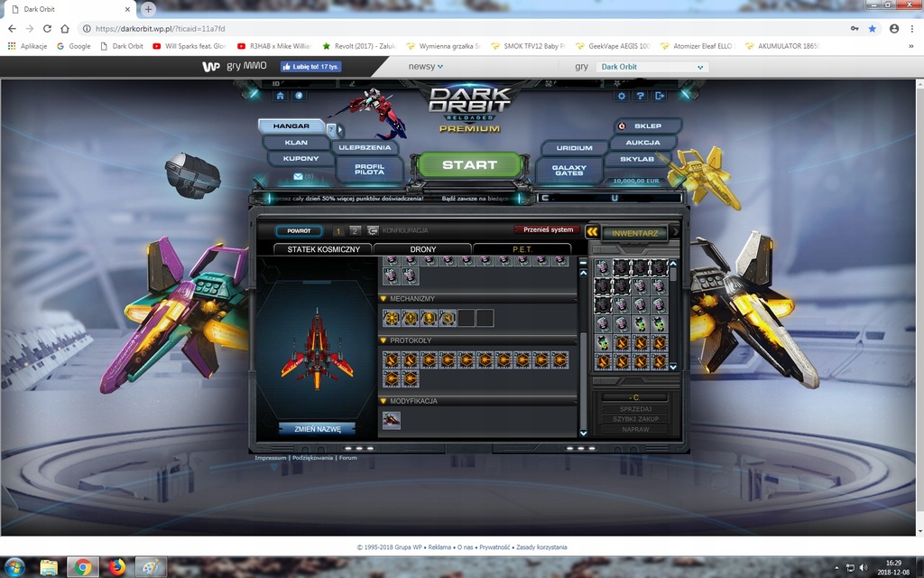Click the green START button
The image size is (924, 578).
(x=469, y=165)
